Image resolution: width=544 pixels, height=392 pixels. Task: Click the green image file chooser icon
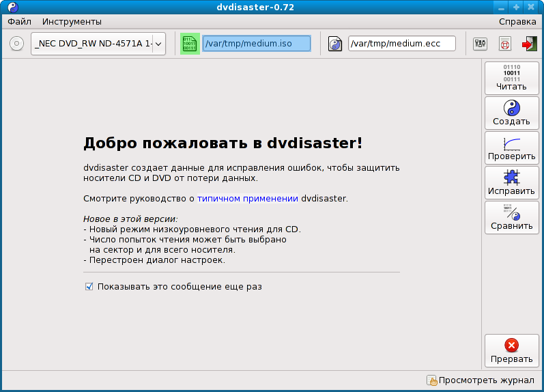pos(190,44)
